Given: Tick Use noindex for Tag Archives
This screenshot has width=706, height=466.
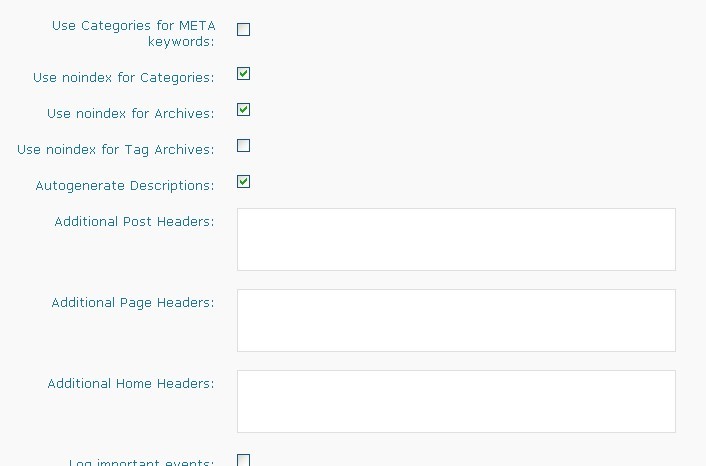Looking at the screenshot, I should [243, 146].
